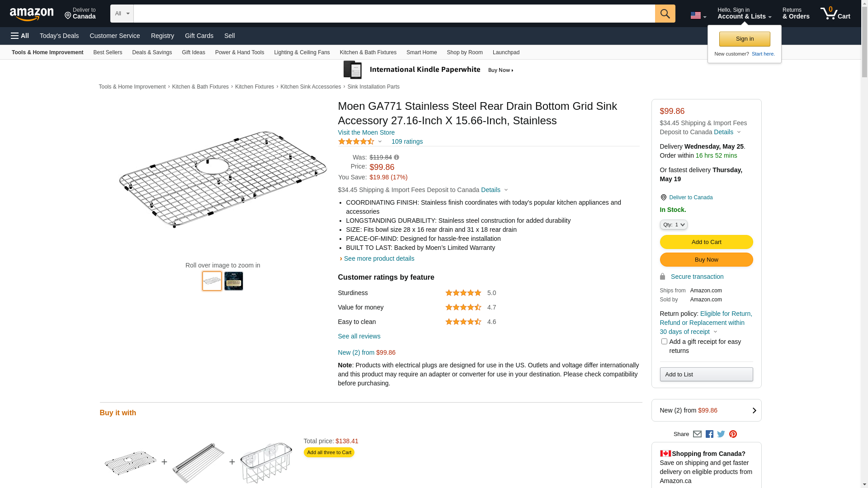Open the shopping cart icon
This screenshot has width=868, height=488.
point(835,14)
